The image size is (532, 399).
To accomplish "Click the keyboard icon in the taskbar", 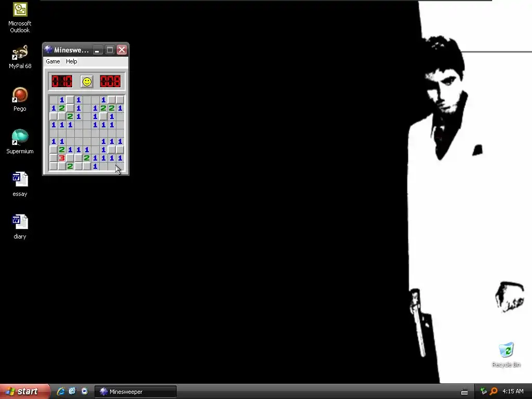I will coord(464,392).
